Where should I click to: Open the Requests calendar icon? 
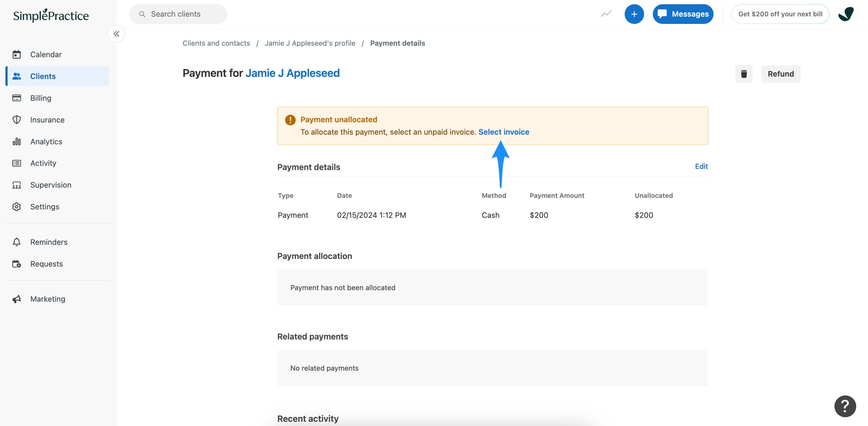click(17, 264)
